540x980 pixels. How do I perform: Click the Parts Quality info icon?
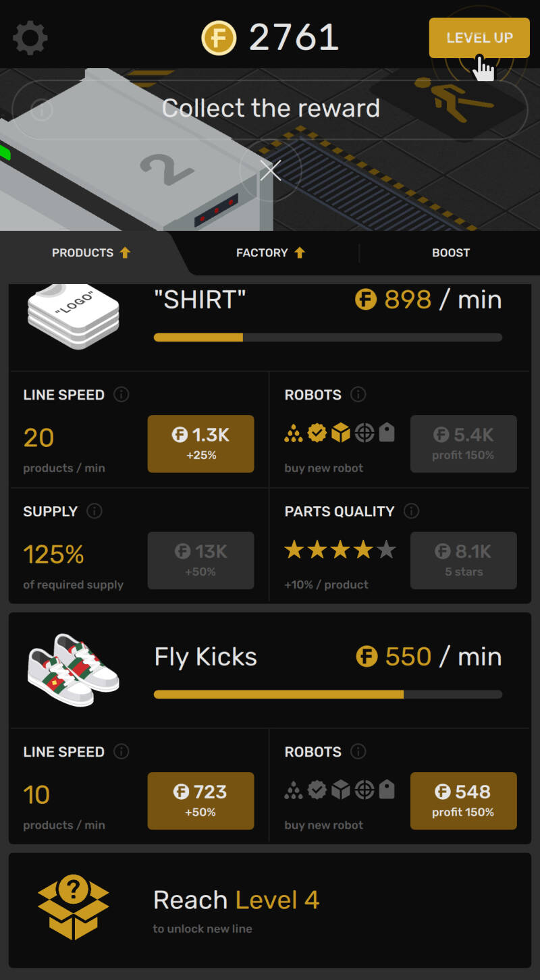pos(411,512)
